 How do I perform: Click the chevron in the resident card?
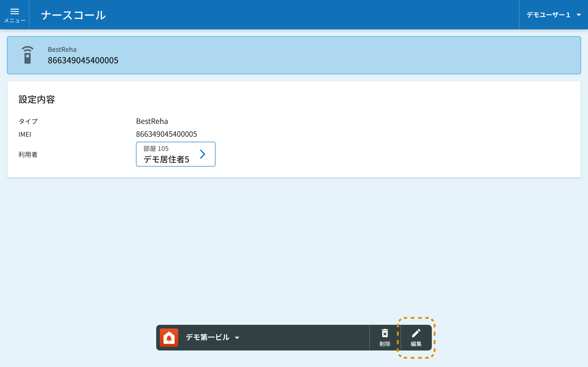(x=202, y=154)
